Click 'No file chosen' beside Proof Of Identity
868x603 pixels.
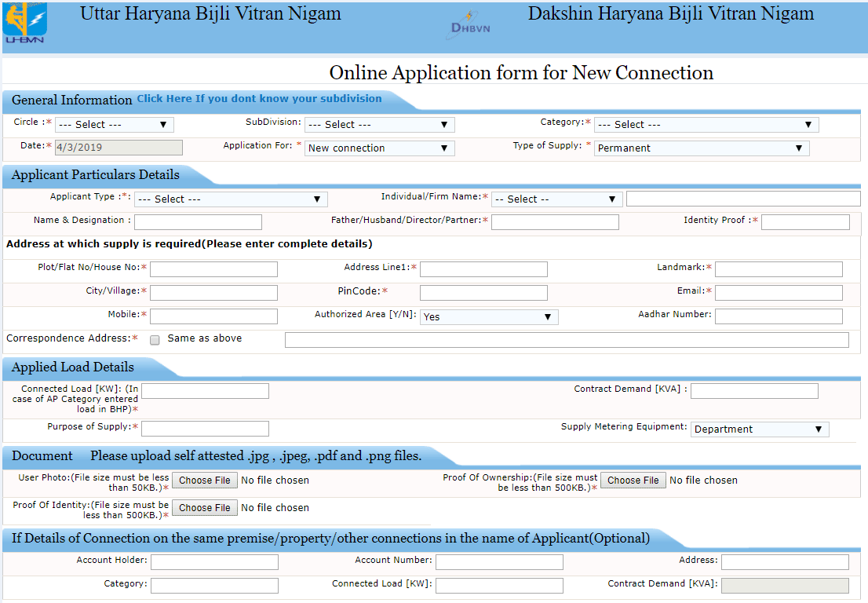pos(275,508)
